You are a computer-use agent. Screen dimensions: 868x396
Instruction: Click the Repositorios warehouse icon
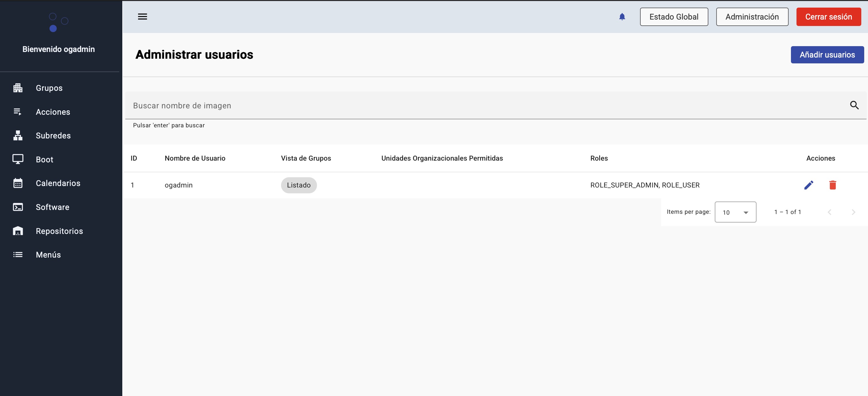18,231
